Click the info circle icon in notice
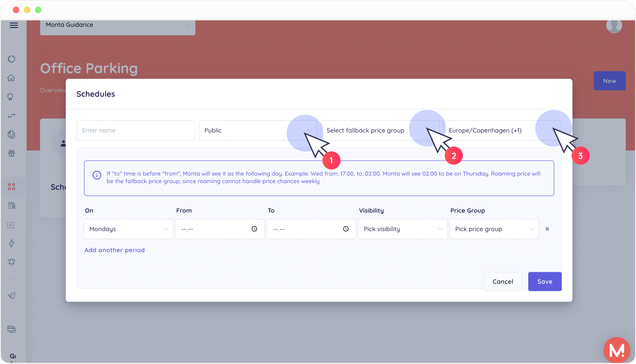The image size is (636, 364). click(97, 175)
